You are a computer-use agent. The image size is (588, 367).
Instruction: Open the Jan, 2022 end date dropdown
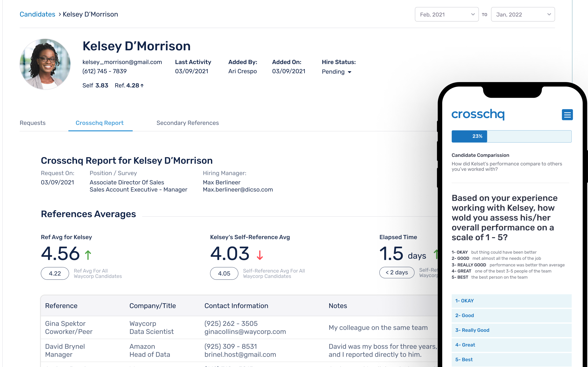[x=523, y=15]
